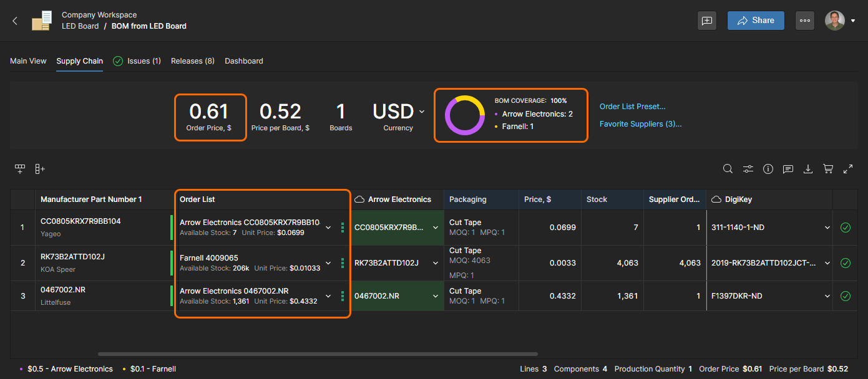
Task: Switch to the Releases (8) tab
Action: click(x=192, y=61)
